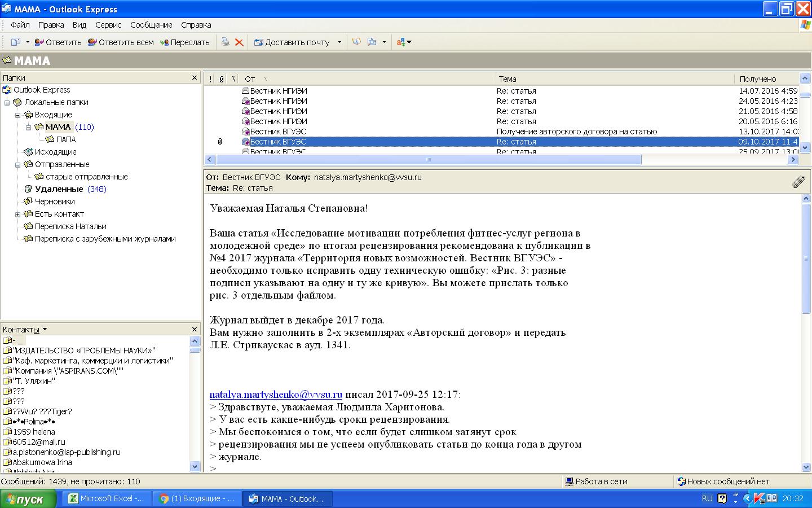Open the Сервис menu
812x508 pixels.
coord(108,25)
